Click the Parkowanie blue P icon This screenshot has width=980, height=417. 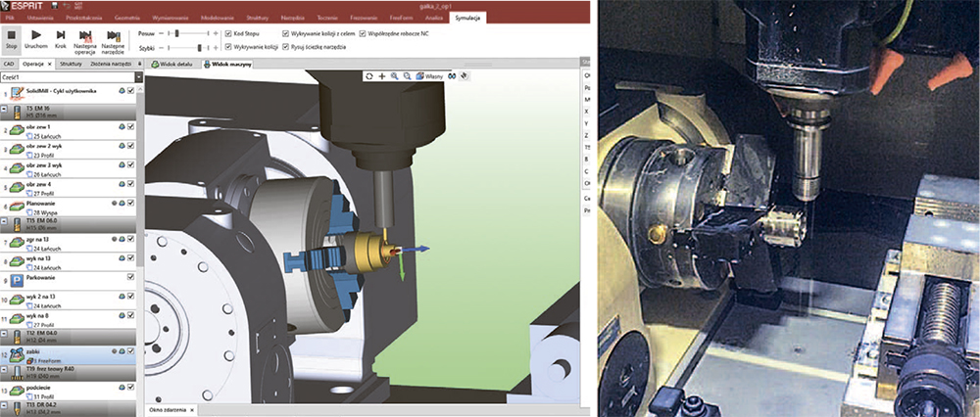click(x=18, y=279)
